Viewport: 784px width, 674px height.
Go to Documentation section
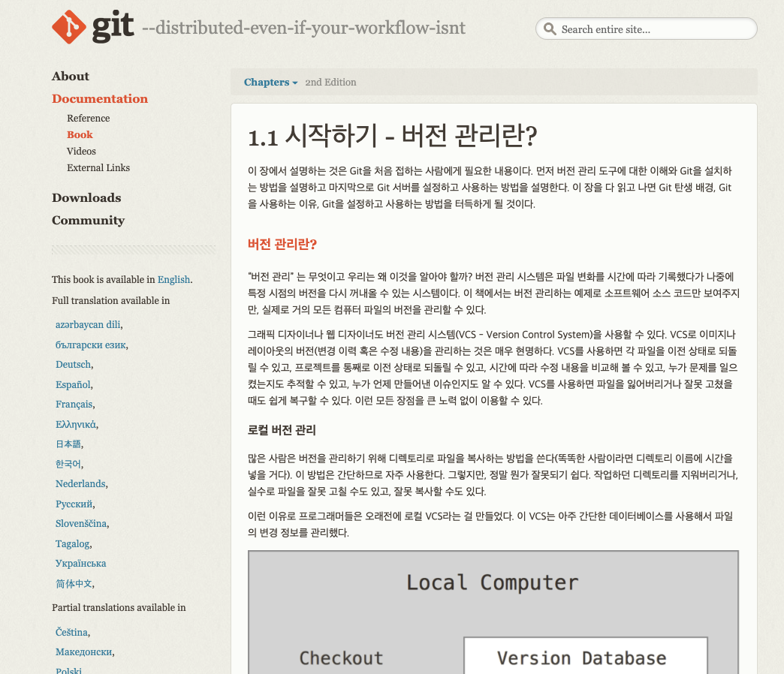(x=100, y=98)
